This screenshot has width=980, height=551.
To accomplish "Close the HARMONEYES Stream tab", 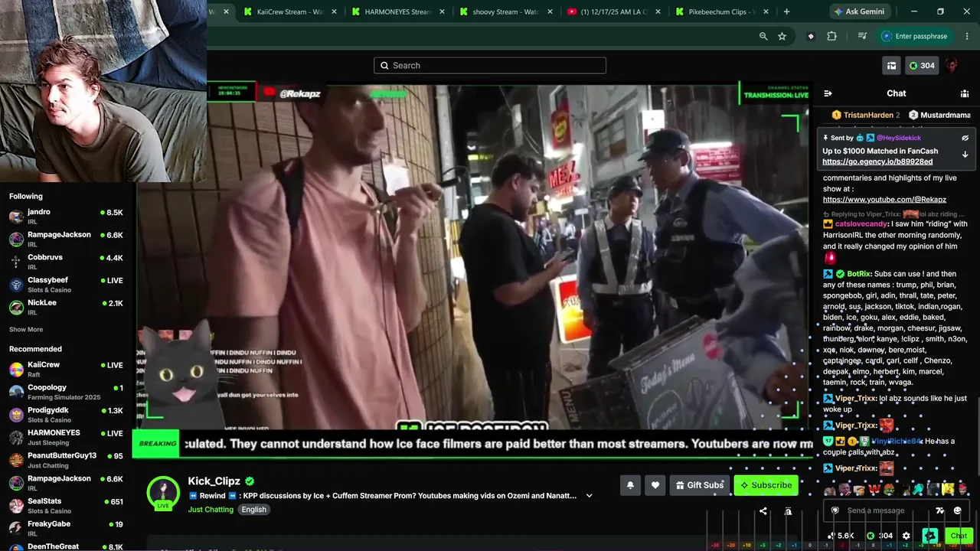I will 443,11.
